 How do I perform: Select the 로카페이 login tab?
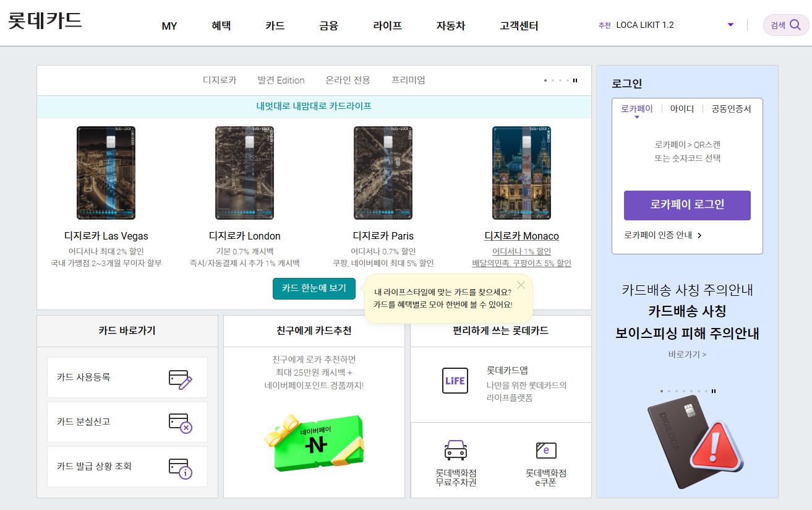[x=637, y=108]
